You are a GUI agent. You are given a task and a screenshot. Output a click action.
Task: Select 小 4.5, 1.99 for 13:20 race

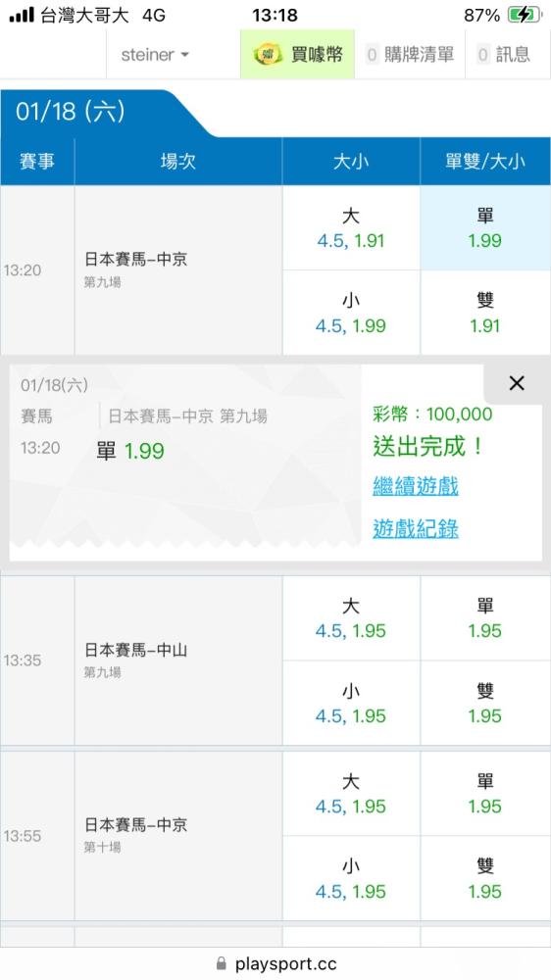click(351, 313)
